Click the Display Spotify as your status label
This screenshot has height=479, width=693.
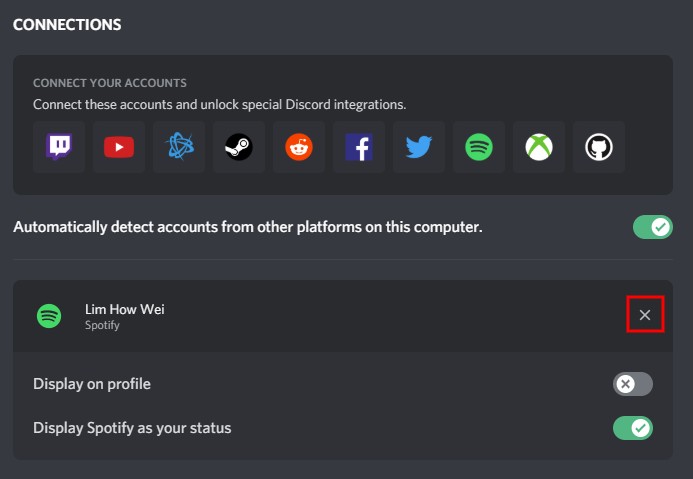coord(132,428)
